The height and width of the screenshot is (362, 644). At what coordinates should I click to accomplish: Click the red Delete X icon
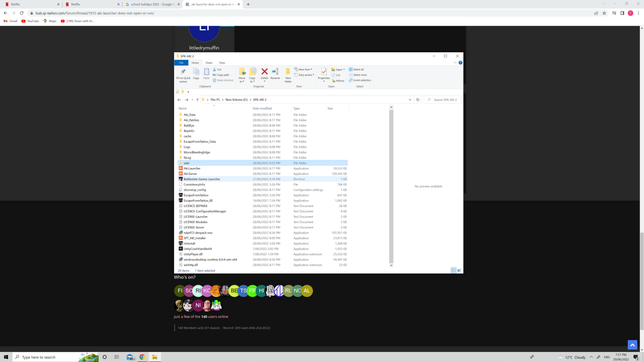(x=264, y=72)
